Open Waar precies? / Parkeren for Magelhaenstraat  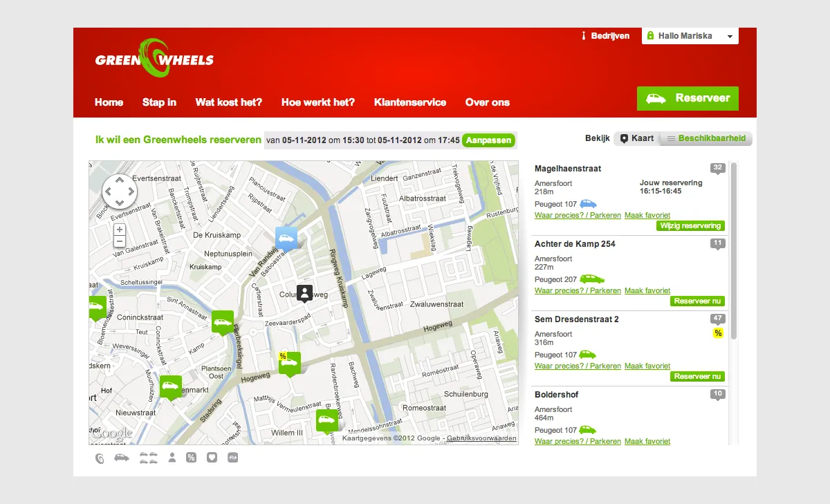tap(578, 216)
